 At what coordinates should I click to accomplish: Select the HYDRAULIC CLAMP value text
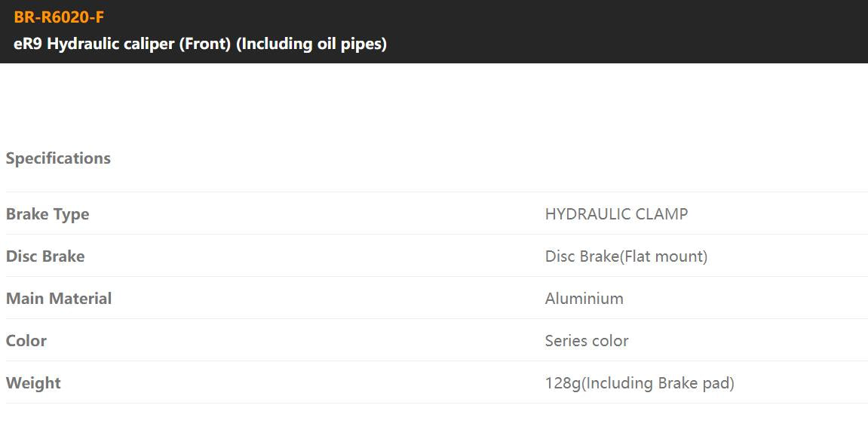point(616,214)
